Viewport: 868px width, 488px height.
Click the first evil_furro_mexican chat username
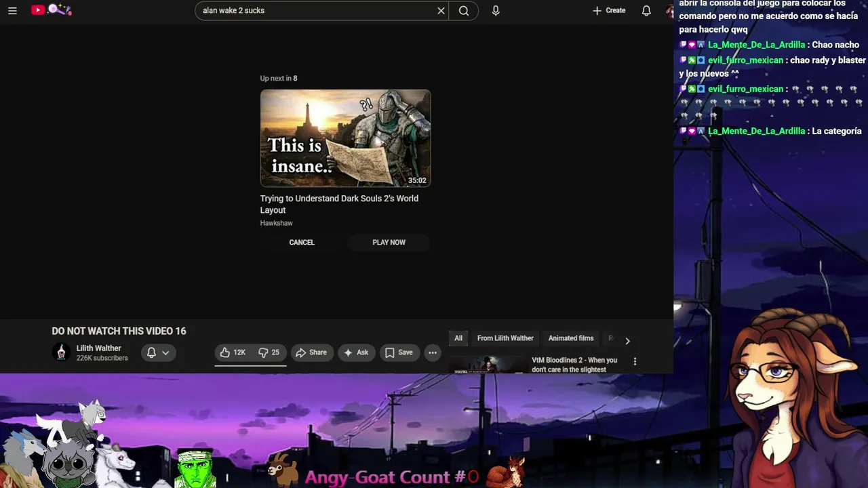click(745, 60)
